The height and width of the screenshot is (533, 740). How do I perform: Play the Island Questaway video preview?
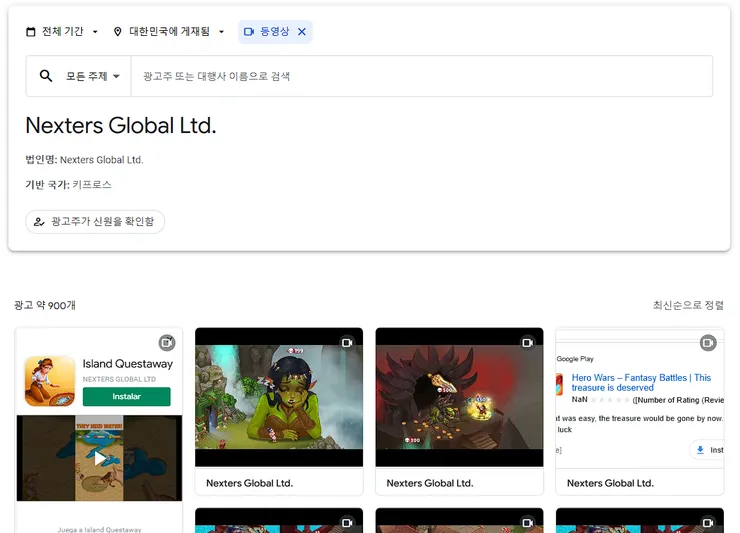(x=99, y=458)
